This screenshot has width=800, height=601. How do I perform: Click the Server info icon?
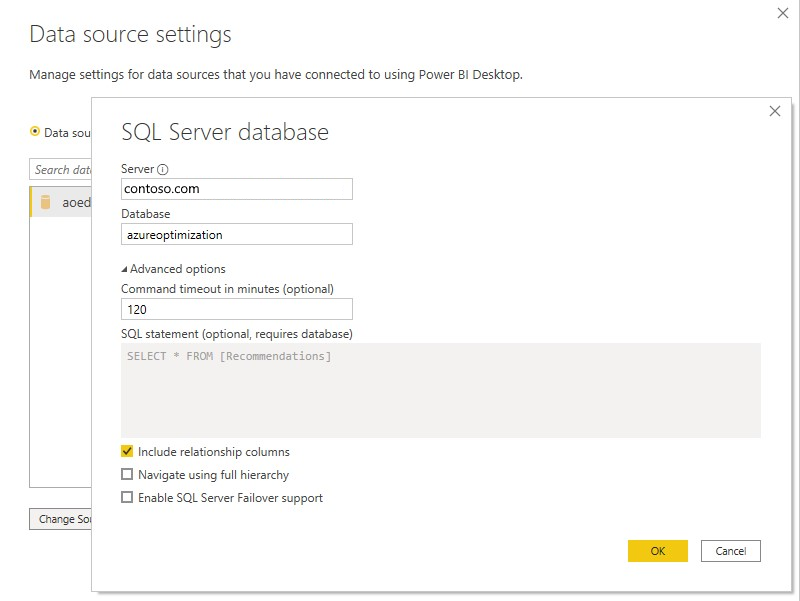(x=163, y=169)
